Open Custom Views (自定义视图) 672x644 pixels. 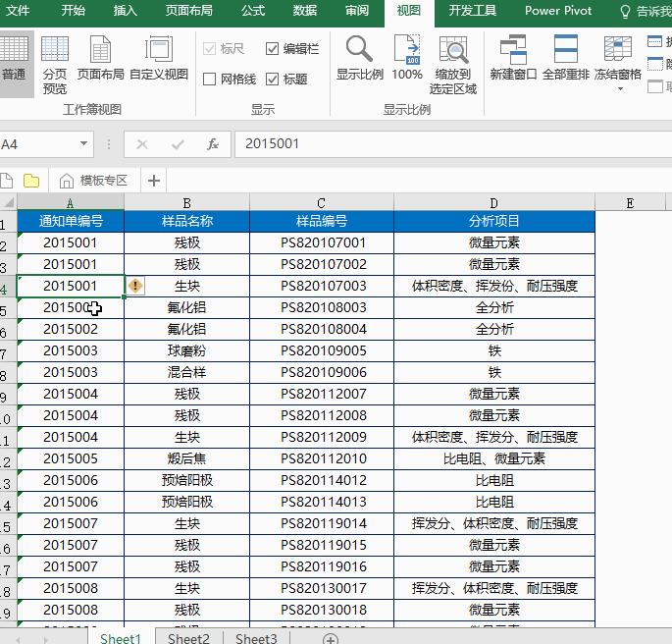[x=159, y=58]
